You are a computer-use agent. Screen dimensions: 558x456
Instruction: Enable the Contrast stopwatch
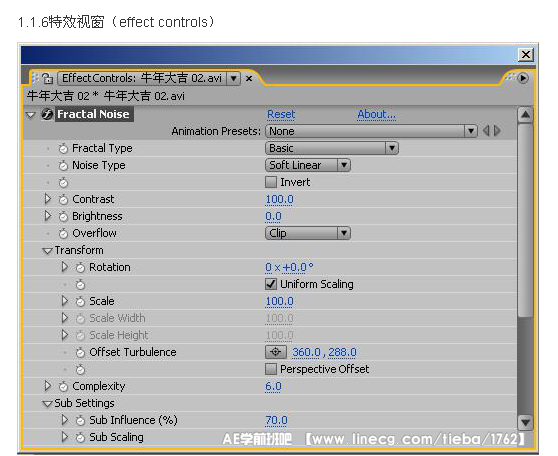(x=63, y=199)
